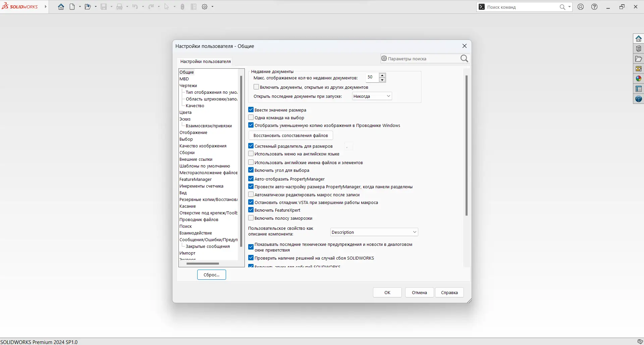Uncheck 'Ввести значение размера'
644x345 pixels.
(251, 110)
